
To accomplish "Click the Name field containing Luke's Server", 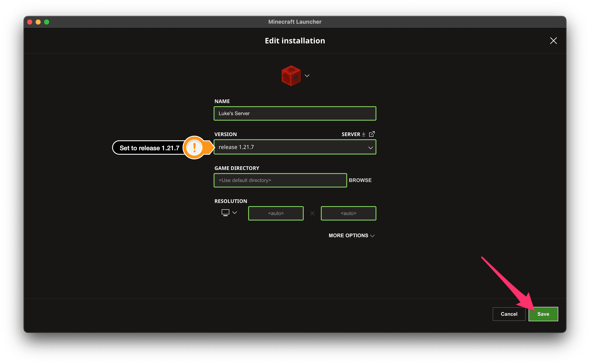I will pos(295,113).
